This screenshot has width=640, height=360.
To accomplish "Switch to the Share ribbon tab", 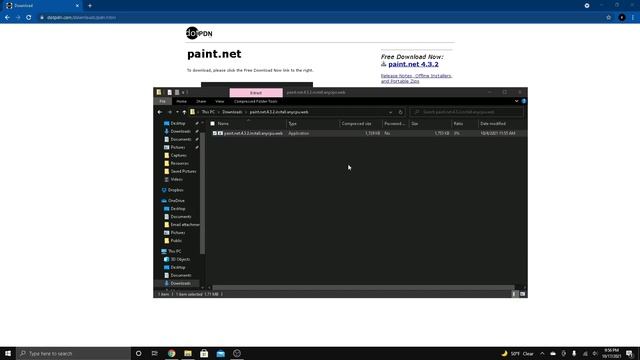I will click(x=201, y=101).
